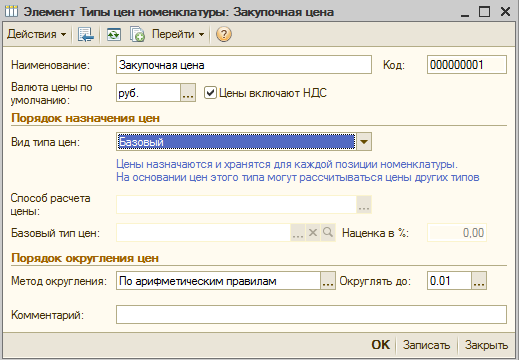Open the Перейти menu

pyautogui.click(x=178, y=34)
